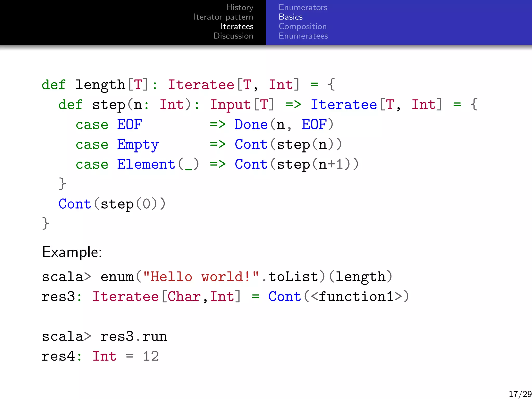532x399 pixels.
Task: Click the 'res4: Int = 12' result
Action: coord(100,356)
